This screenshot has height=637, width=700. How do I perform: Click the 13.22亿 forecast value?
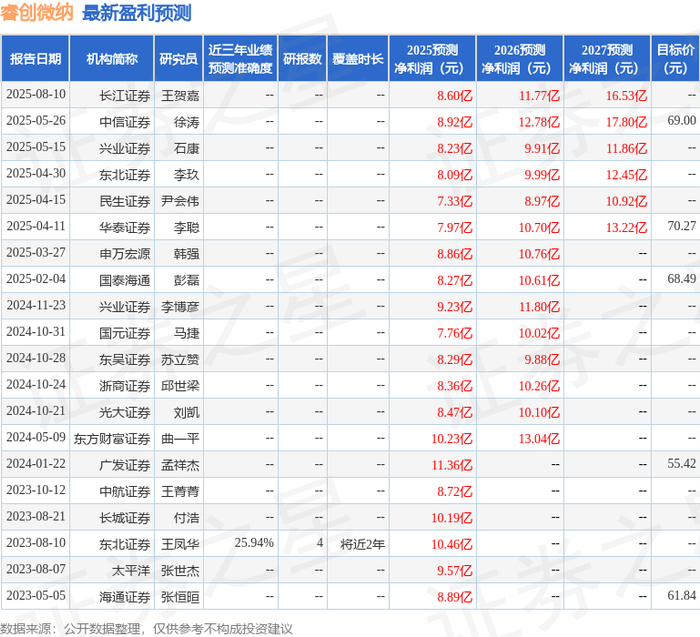pos(626,227)
